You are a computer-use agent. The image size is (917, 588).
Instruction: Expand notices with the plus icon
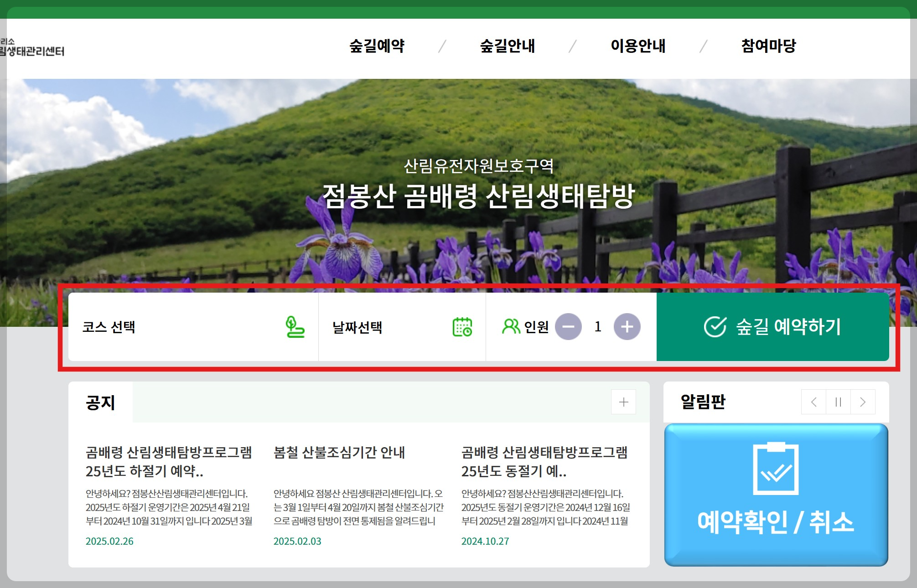623,402
